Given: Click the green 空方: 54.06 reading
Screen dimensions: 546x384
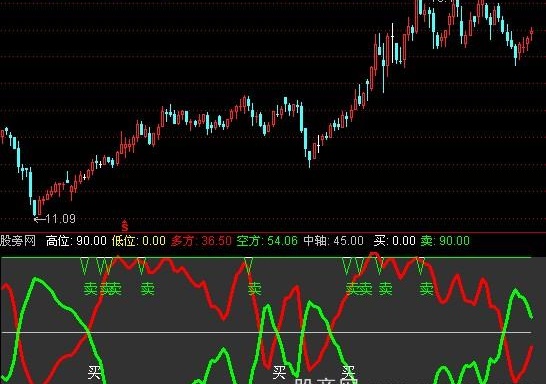Looking at the screenshot, I should (x=267, y=241).
